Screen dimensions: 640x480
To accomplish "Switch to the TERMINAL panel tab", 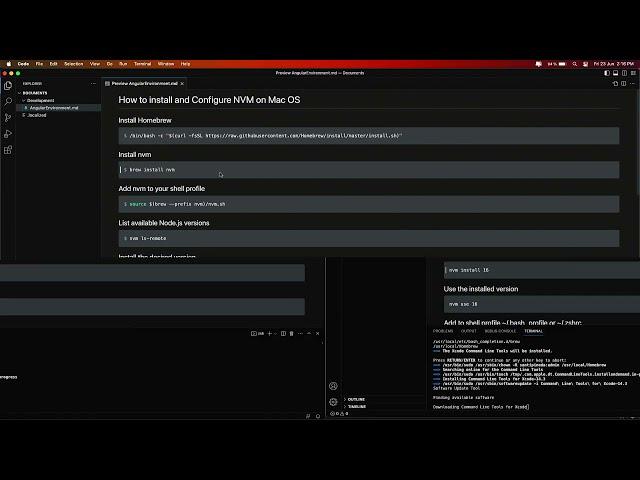I will click(533, 331).
